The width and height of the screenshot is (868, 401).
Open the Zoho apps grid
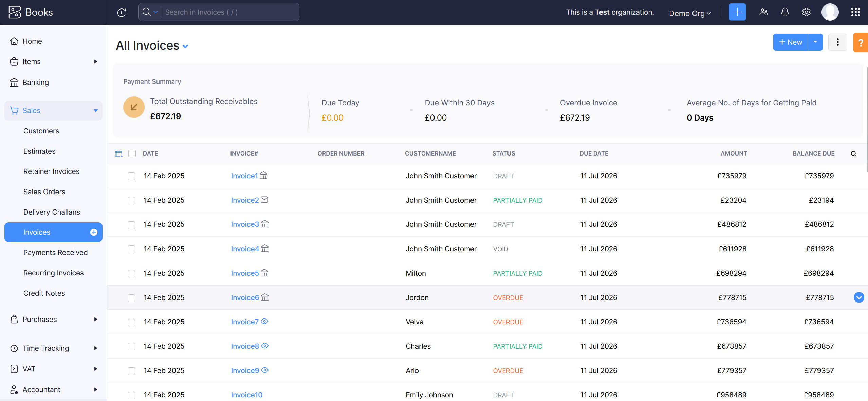855,12
